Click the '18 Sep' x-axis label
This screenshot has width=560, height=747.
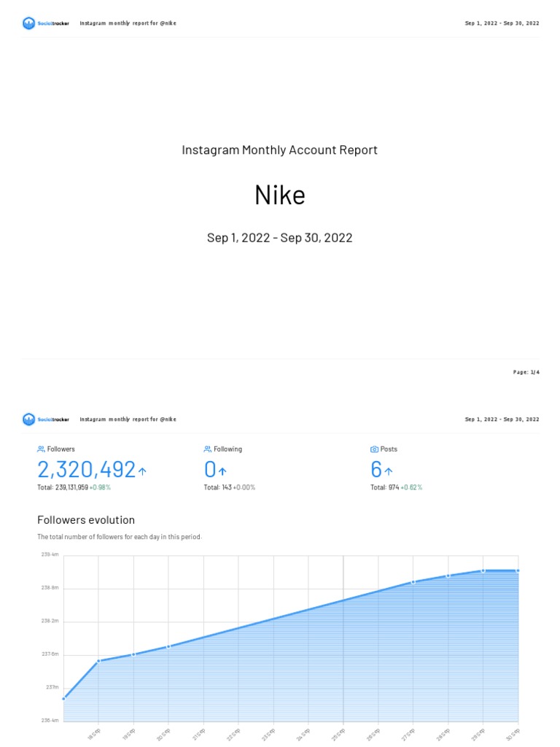pos(94,734)
